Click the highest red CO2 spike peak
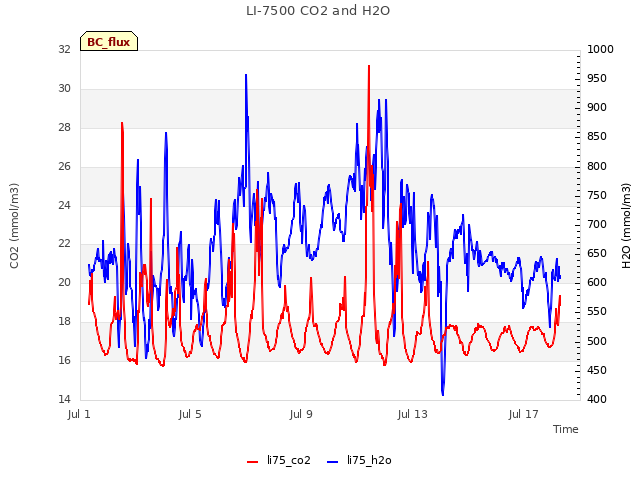Screen dimensions: 640x480 (369, 66)
